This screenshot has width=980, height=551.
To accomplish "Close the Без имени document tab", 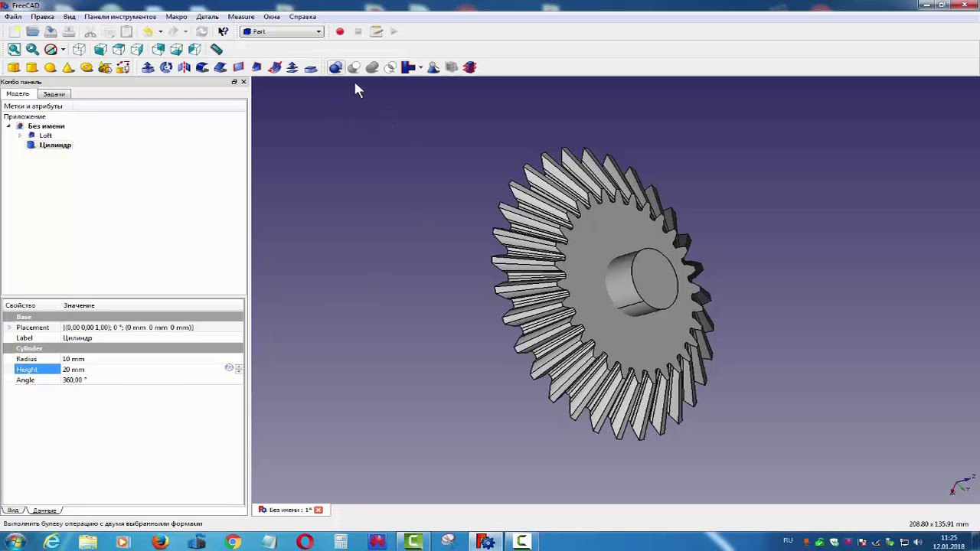I will click(318, 510).
